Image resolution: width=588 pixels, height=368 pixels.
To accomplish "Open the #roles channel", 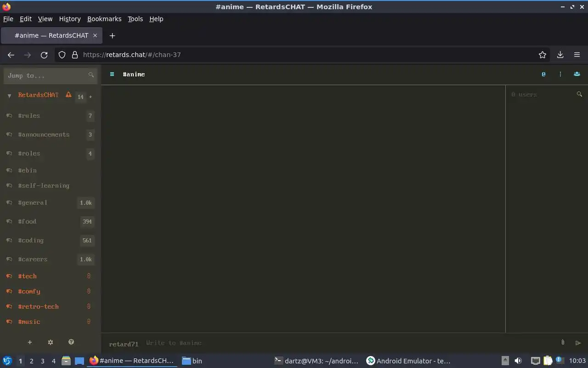I will click(51, 153).
